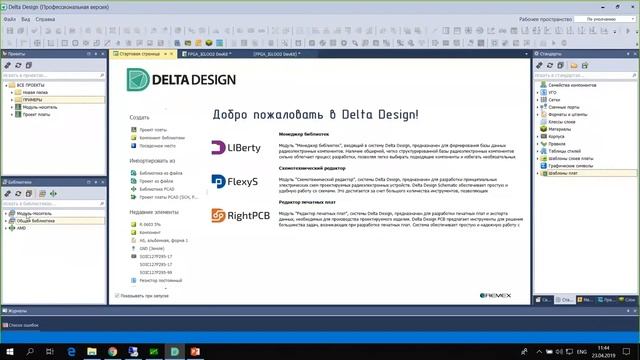Viewport: 640px width, 360px height.
Task: Expand 'Общая библиотека' node in Libraries
Action: click(6, 221)
